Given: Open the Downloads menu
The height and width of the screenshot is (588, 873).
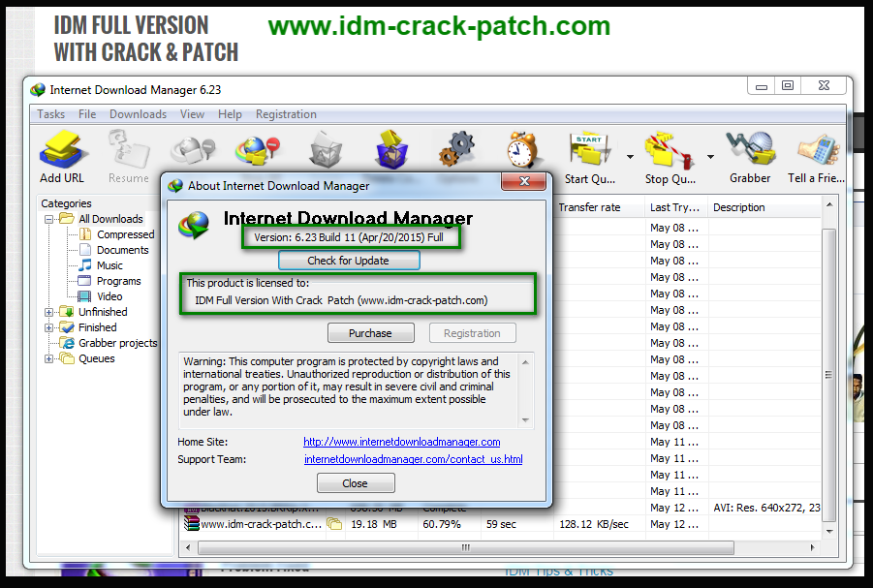Looking at the screenshot, I should tap(139, 114).
